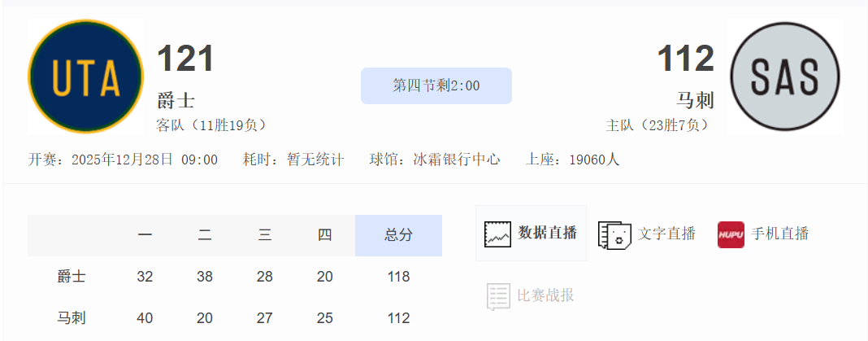The width and height of the screenshot is (868, 341).
Task: Open the 文字直播 document icon
Action: pyautogui.click(x=614, y=234)
